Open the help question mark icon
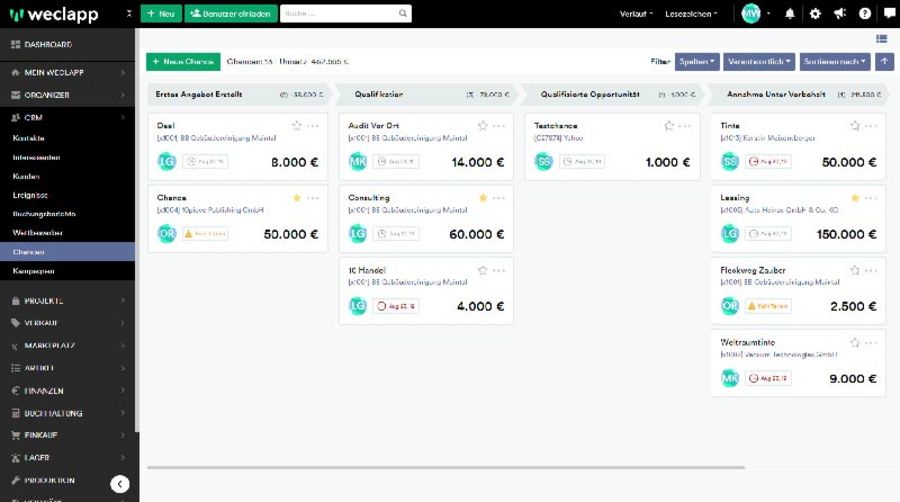The image size is (900, 502). pyautogui.click(x=865, y=14)
